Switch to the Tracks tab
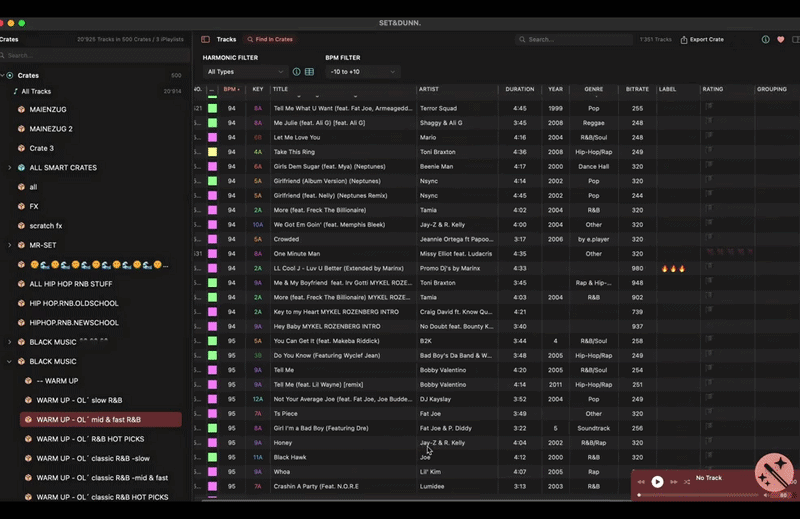800x519 pixels. point(226,39)
